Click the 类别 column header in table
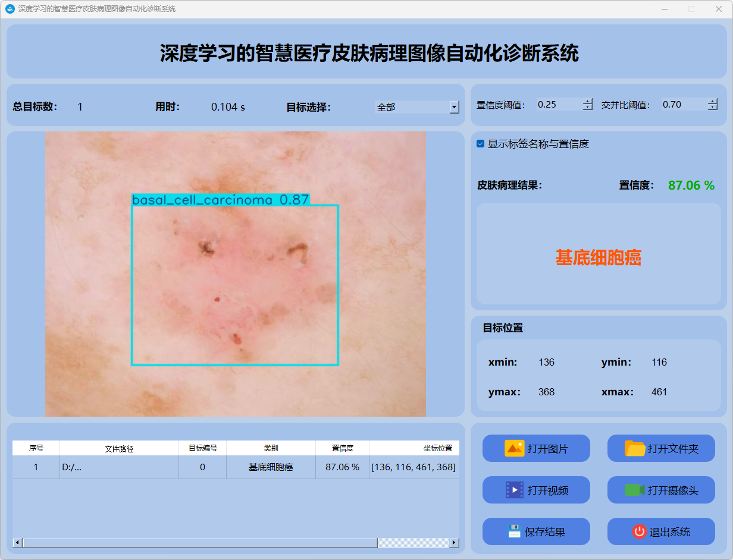Screen dimensions: 733x560 [x=271, y=448]
